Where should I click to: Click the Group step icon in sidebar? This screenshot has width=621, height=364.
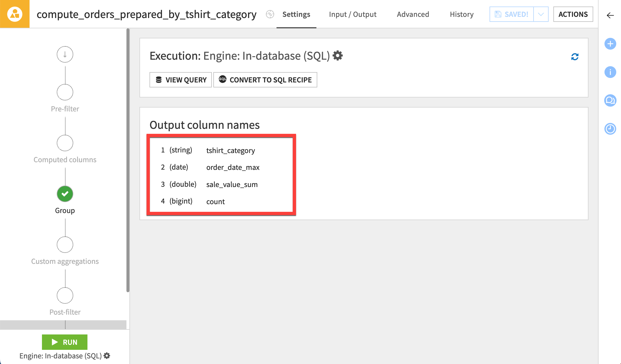[64, 193]
